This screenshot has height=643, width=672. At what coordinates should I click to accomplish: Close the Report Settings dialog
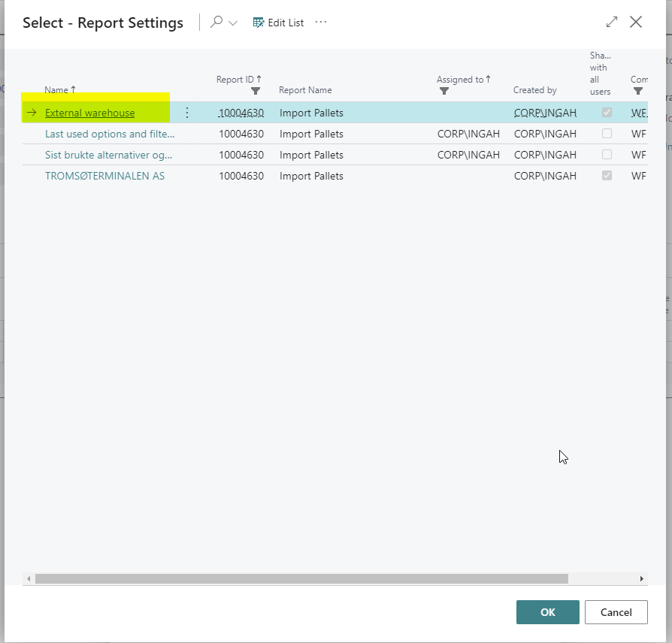636,23
